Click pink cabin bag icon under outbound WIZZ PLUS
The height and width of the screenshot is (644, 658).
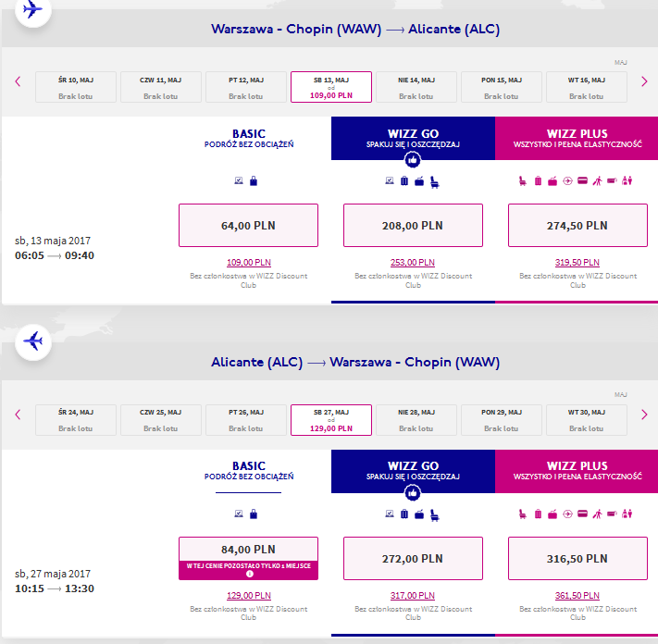click(552, 181)
